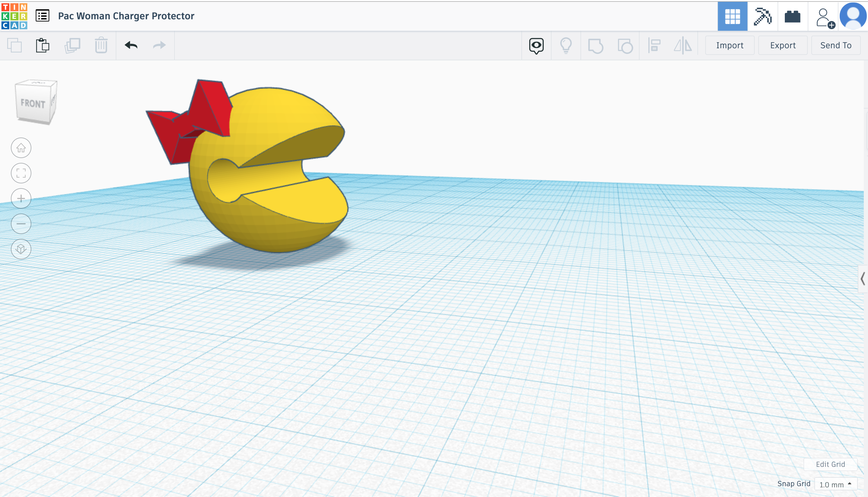Image resolution: width=868 pixels, height=497 pixels.
Task: Open the Snap Grid 1.0 mm dropdown
Action: point(835,484)
